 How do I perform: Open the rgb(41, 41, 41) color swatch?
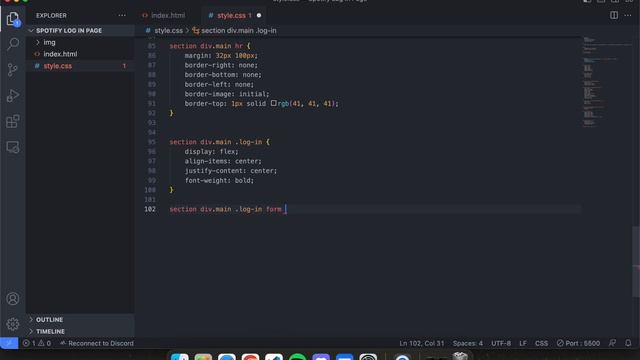[273, 103]
